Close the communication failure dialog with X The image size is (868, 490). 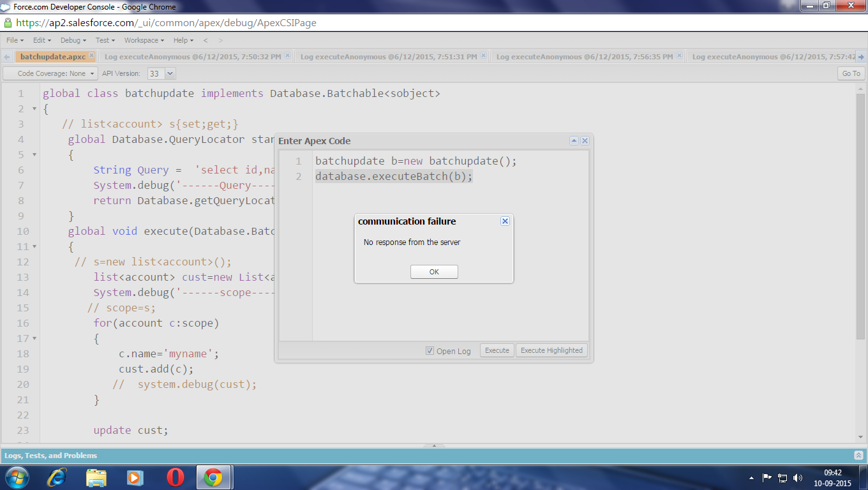(505, 221)
